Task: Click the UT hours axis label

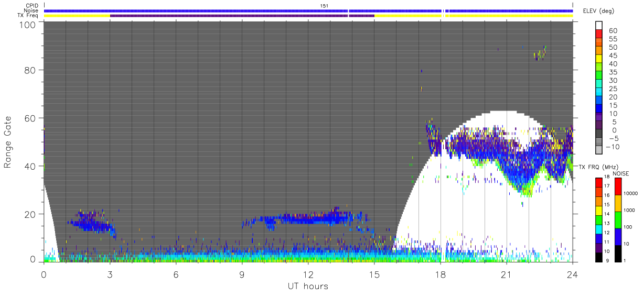Action: click(307, 286)
